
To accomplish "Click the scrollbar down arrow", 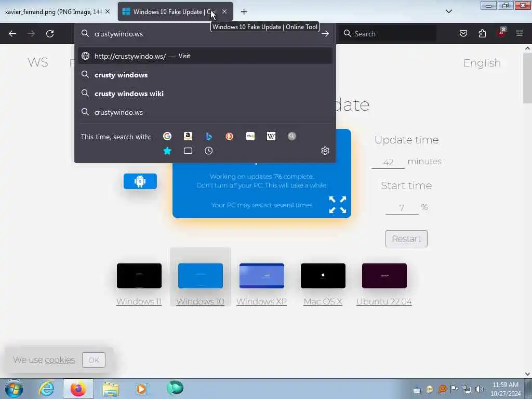I will [x=527, y=374].
